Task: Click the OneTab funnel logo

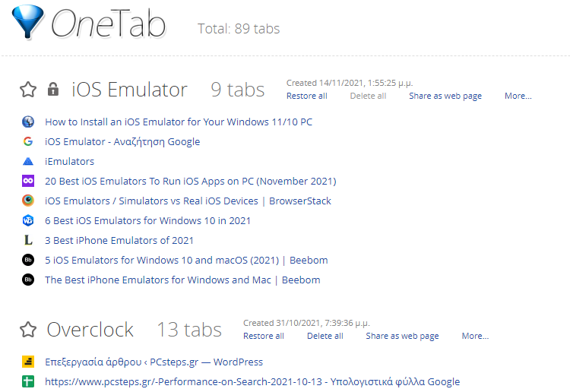Action: pyautogui.click(x=28, y=22)
